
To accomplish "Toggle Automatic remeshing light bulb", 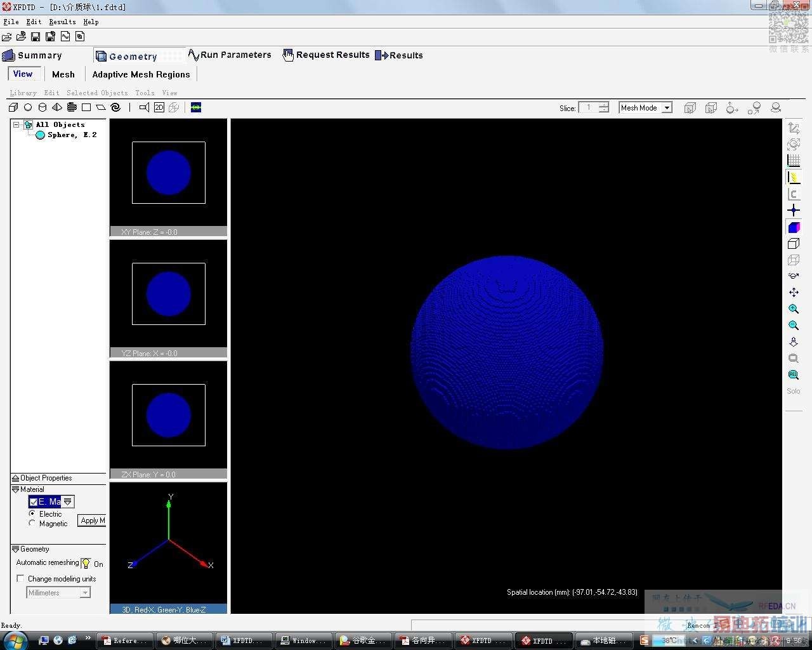I will [86, 563].
